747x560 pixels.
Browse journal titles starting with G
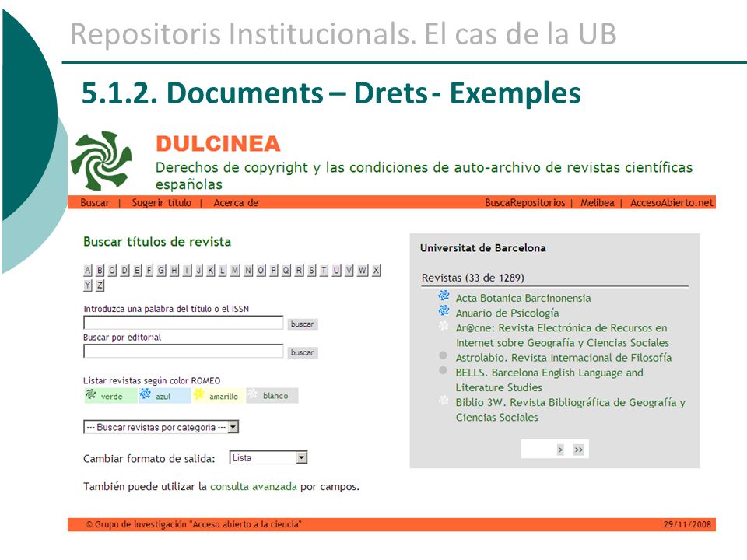tap(162, 271)
